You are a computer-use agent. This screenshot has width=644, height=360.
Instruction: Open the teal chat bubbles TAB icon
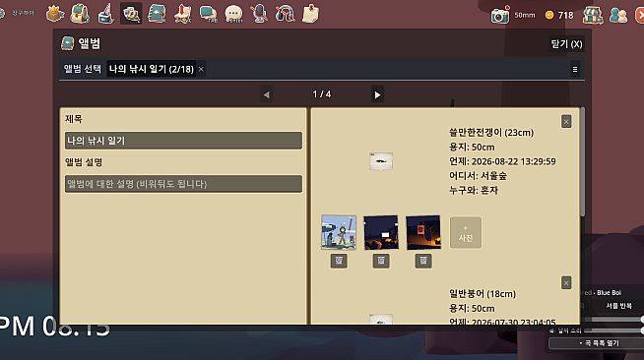[208, 14]
